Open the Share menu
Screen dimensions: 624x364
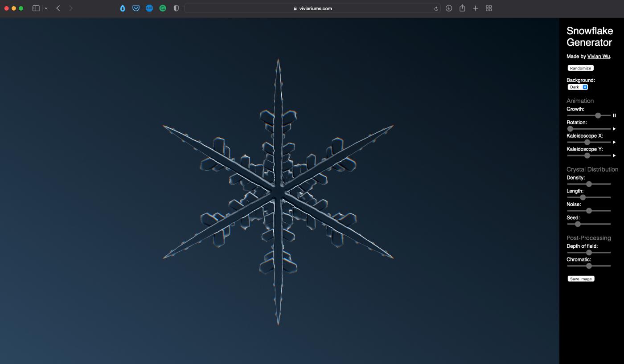click(x=462, y=8)
